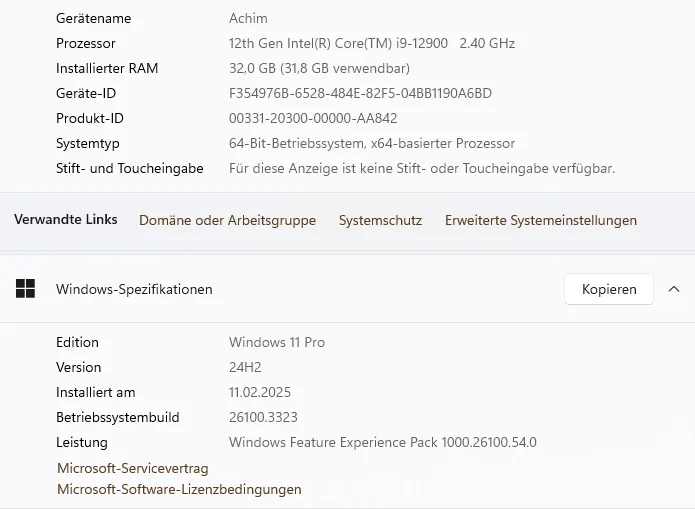Click the install date 11.02.2025

click(x=260, y=392)
